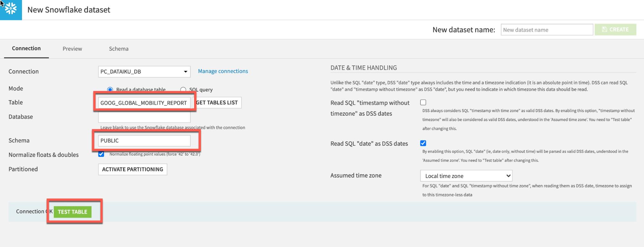This screenshot has width=644, height=247.
Task: Open the Manage connections link
Action: 223,71
